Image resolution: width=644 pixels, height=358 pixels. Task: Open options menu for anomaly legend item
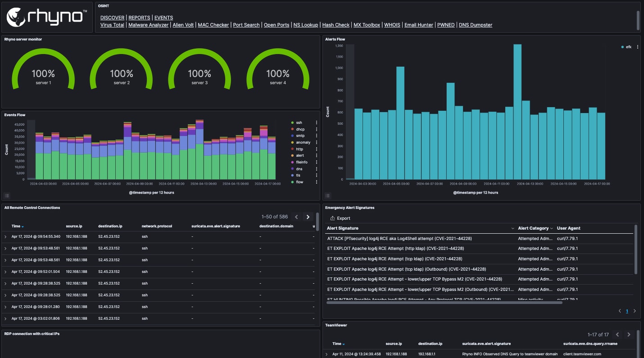point(316,142)
